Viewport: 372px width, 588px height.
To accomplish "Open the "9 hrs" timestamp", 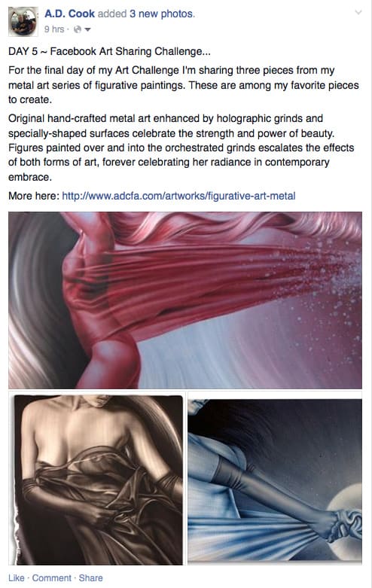I will coord(54,29).
